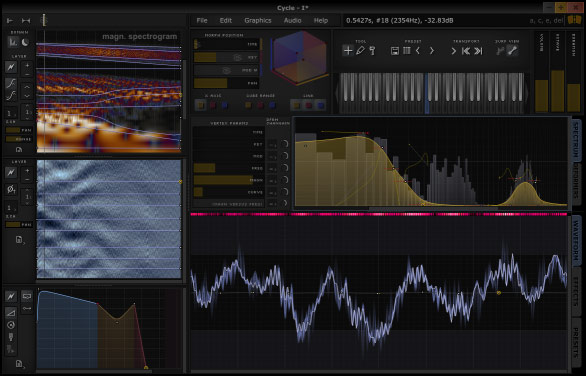Enable blue cube range button
The width and height of the screenshot is (586, 376).
272,105
